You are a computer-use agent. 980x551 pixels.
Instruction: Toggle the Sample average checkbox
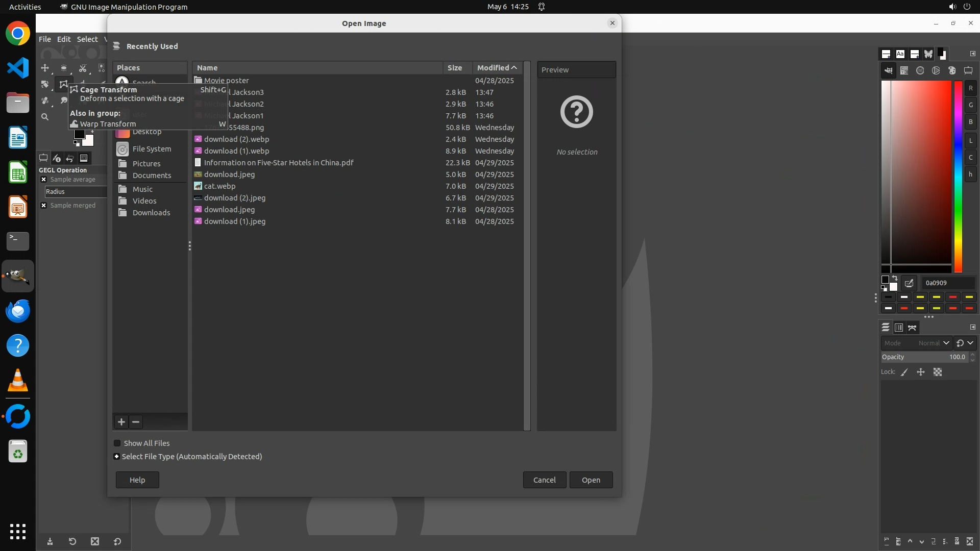[44, 180]
